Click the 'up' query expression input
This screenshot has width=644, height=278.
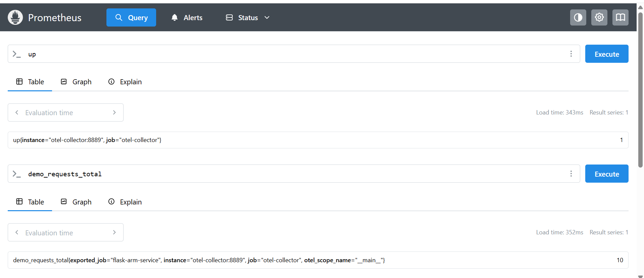click(x=294, y=54)
